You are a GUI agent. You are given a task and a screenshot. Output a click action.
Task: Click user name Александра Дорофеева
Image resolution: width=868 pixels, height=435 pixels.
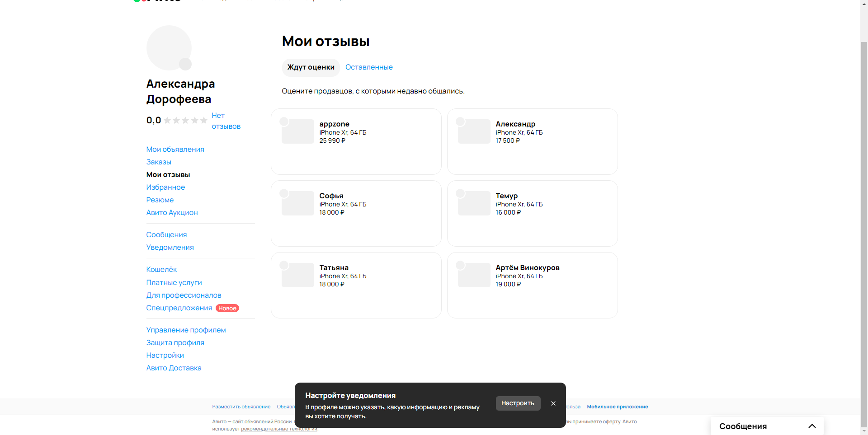click(x=180, y=91)
